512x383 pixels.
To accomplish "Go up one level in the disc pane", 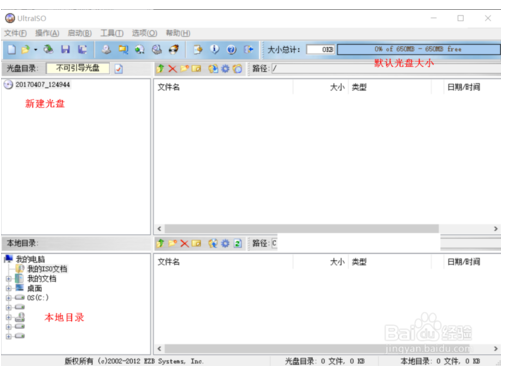I will tap(160, 69).
